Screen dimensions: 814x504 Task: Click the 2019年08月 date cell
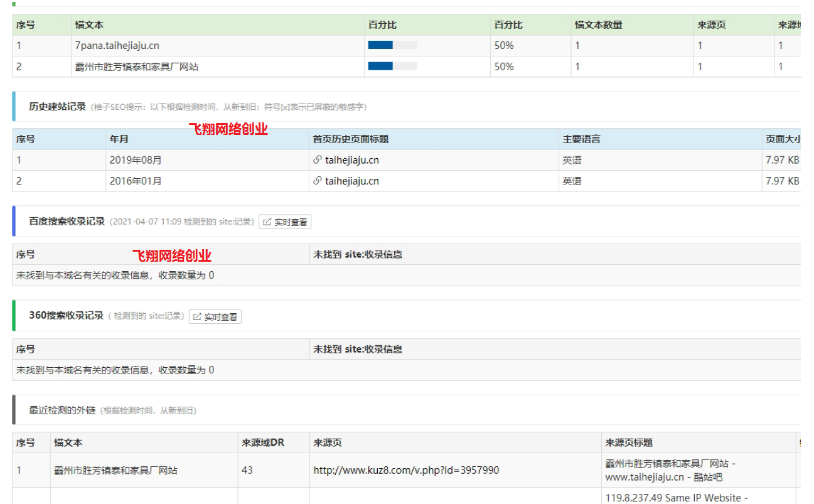(136, 160)
